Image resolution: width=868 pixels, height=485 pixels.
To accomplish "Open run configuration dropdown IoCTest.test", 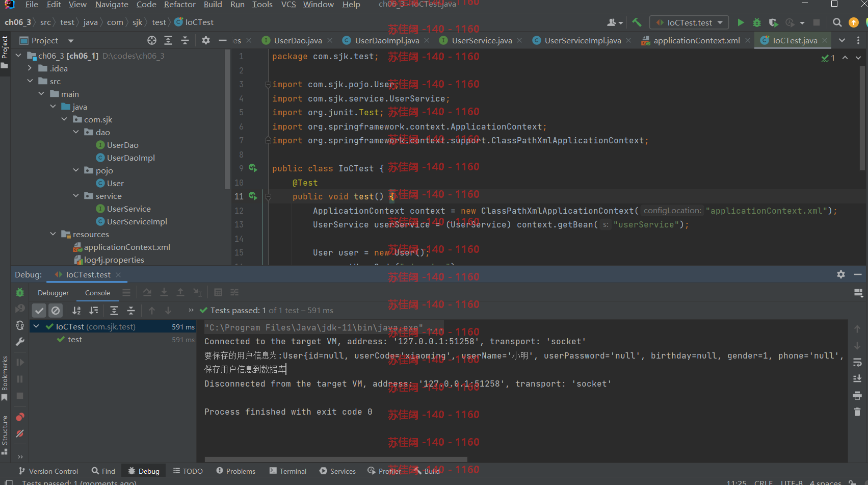I will click(689, 22).
